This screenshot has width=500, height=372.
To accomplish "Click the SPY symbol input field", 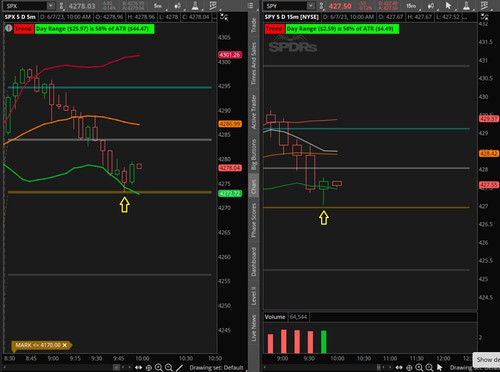I will [x=285, y=6].
